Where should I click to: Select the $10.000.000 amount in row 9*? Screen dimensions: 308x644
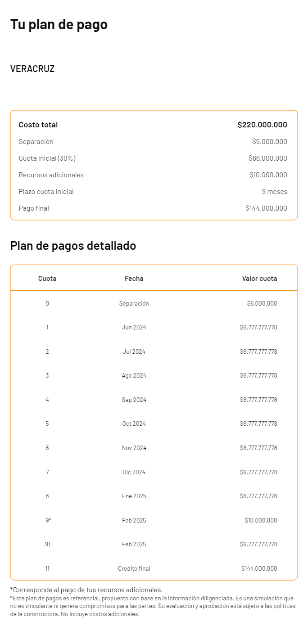tap(261, 520)
